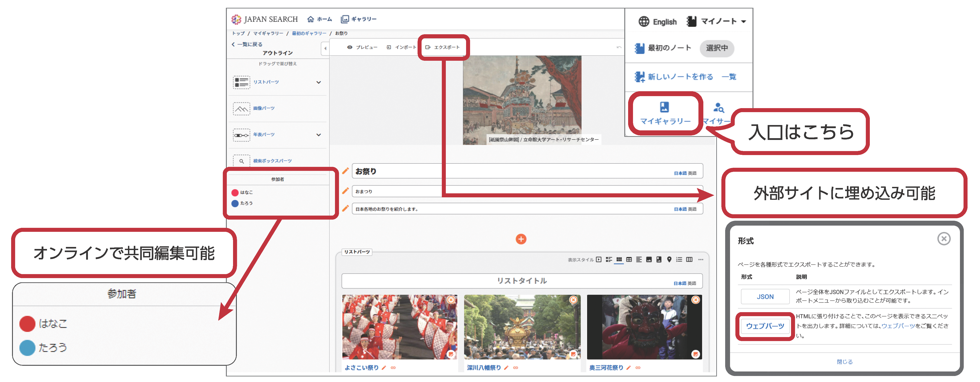Expand the リストパーツ chevron
Image resolution: width=980 pixels, height=382 pixels.
tap(319, 83)
